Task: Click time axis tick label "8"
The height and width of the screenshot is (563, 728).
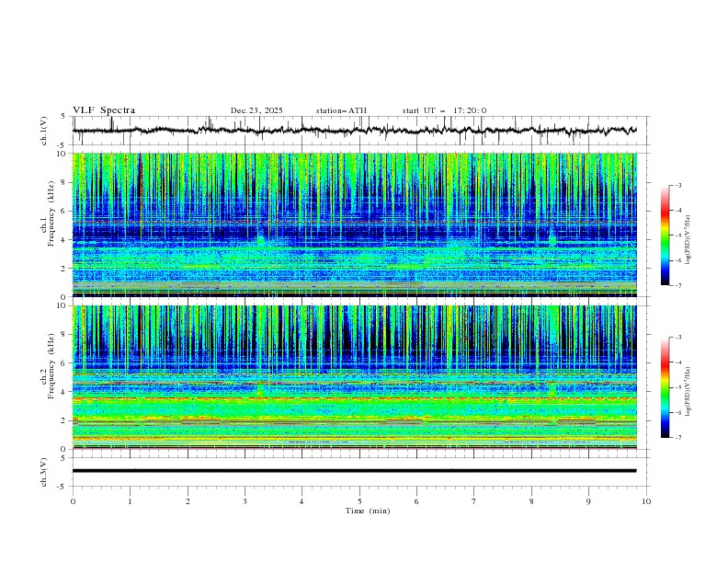Action: pyautogui.click(x=531, y=501)
